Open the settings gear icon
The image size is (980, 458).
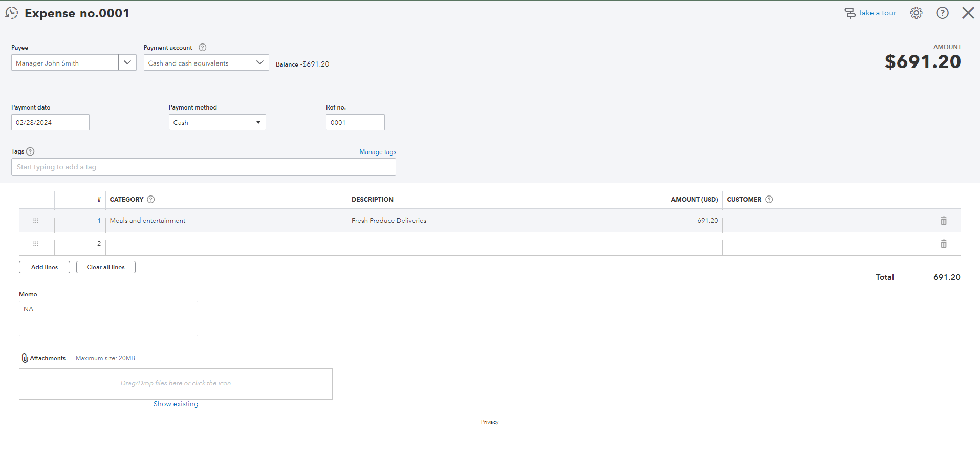(x=916, y=13)
